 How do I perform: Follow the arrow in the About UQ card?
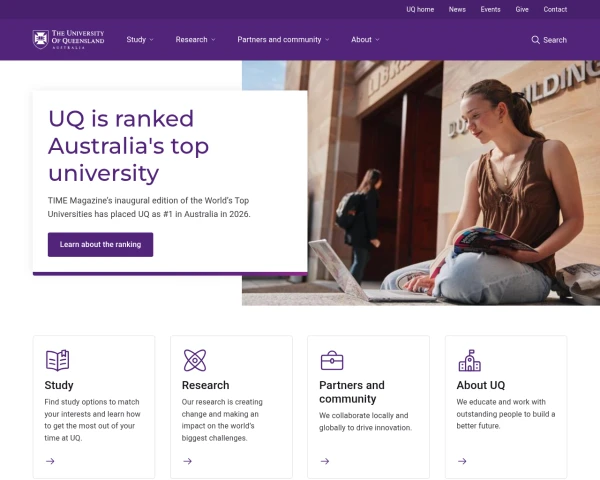[462, 461]
